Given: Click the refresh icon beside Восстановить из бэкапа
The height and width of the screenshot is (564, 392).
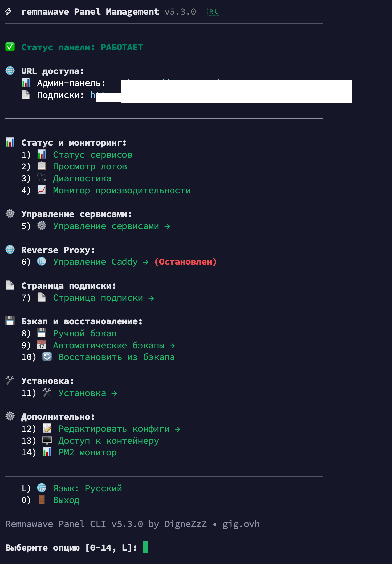Looking at the screenshot, I should pos(47,357).
